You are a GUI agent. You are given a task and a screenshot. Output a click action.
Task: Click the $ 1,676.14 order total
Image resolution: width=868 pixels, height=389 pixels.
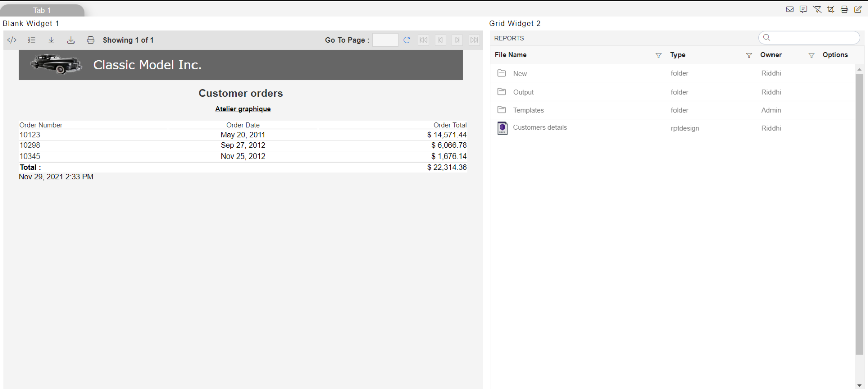(x=449, y=157)
